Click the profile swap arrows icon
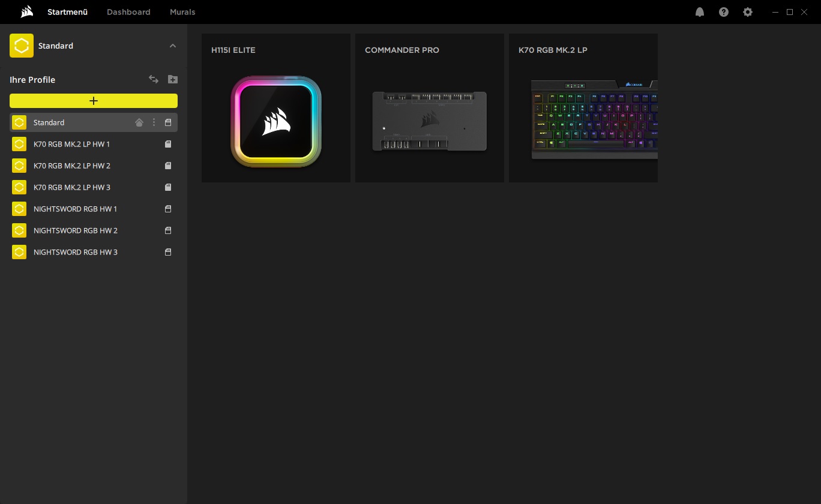 (x=154, y=79)
